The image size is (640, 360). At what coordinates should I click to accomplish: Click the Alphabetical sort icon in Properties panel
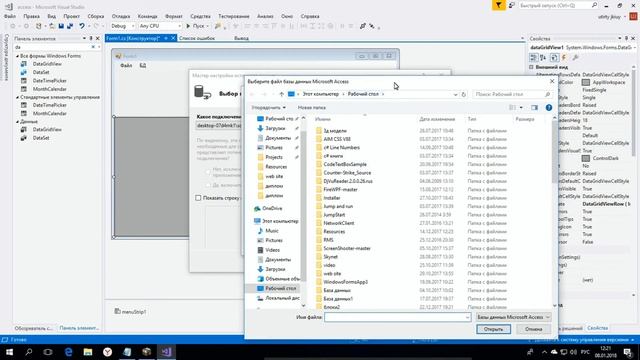point(543,58)
